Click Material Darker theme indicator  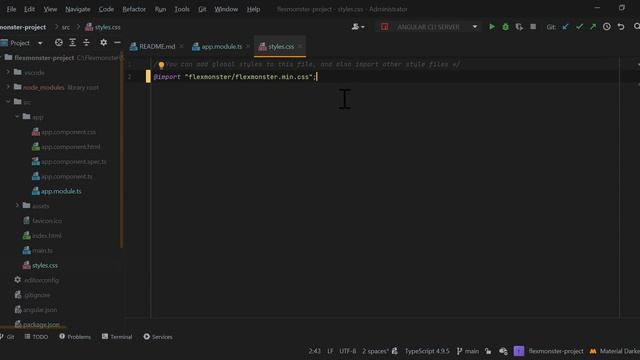click(x=615, y=351)
